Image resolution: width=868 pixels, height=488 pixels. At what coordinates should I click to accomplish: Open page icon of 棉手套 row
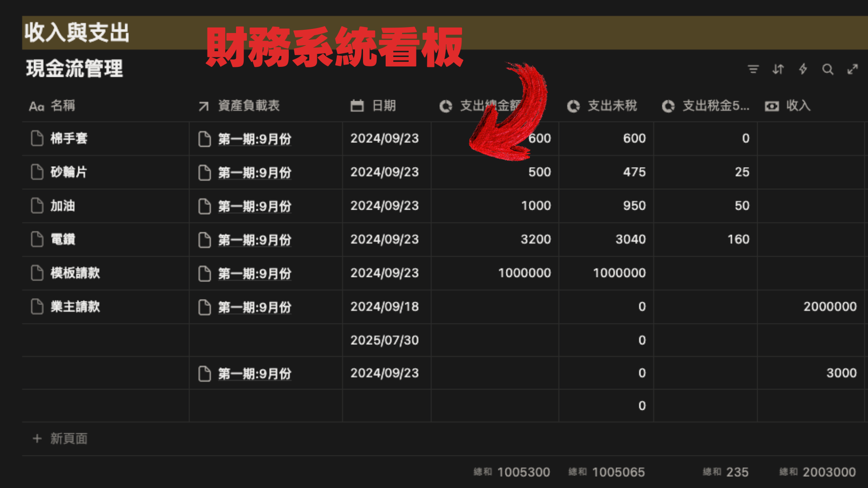coord(37,138)
